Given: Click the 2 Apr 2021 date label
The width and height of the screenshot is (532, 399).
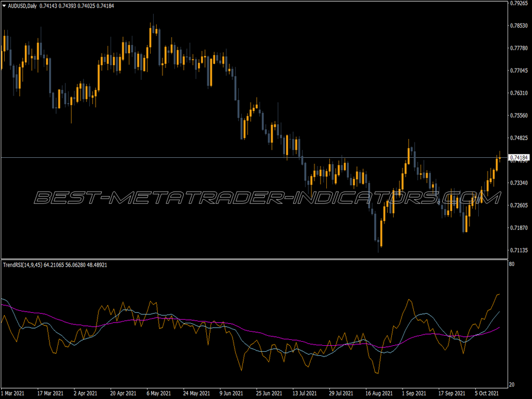Looking at the screenshot, I should [x=85, y=394].
